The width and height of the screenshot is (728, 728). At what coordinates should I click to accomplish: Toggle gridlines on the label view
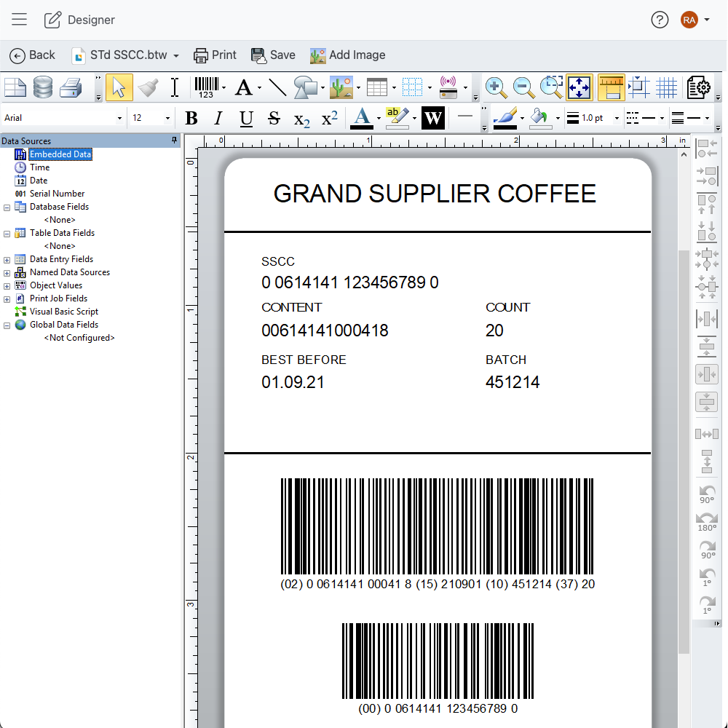pyautogui.click(x=666, y=88)
